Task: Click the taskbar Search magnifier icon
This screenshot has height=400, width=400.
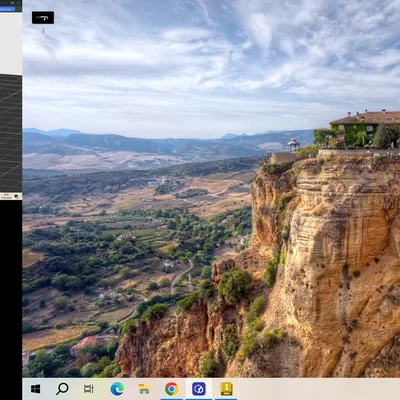Action: click(x=62, y=388)
